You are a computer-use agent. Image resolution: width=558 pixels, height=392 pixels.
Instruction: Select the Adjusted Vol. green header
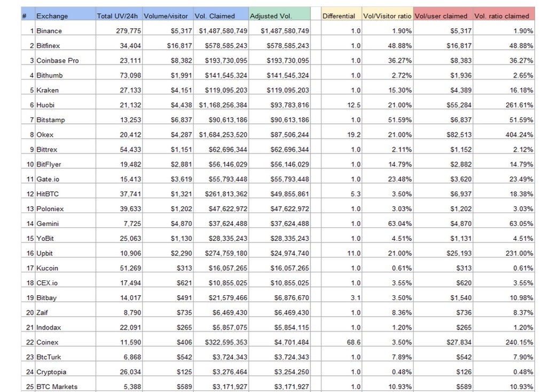point(279,13)
